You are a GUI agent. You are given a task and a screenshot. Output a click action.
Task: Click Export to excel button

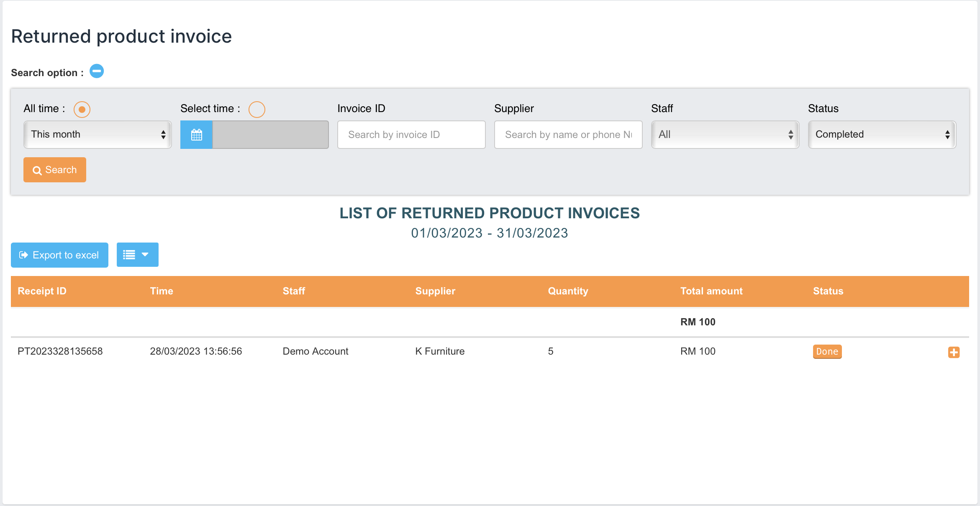click(x=59, y=255)
